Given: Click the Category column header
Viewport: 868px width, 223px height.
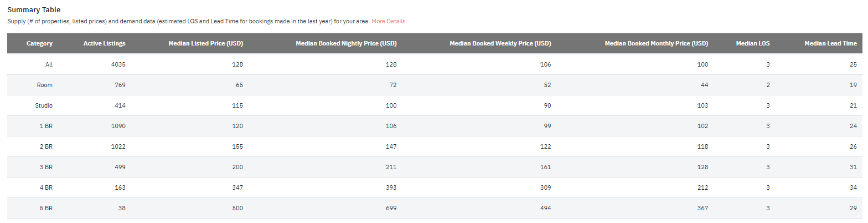Looking at the screenshot, I should tap(39, 43).
